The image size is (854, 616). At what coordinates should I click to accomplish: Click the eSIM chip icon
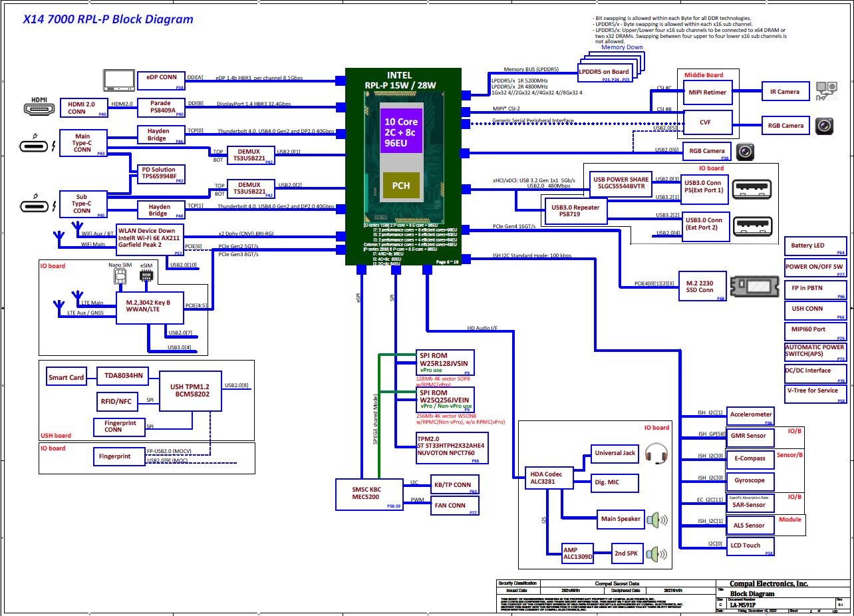pos(146,275)
